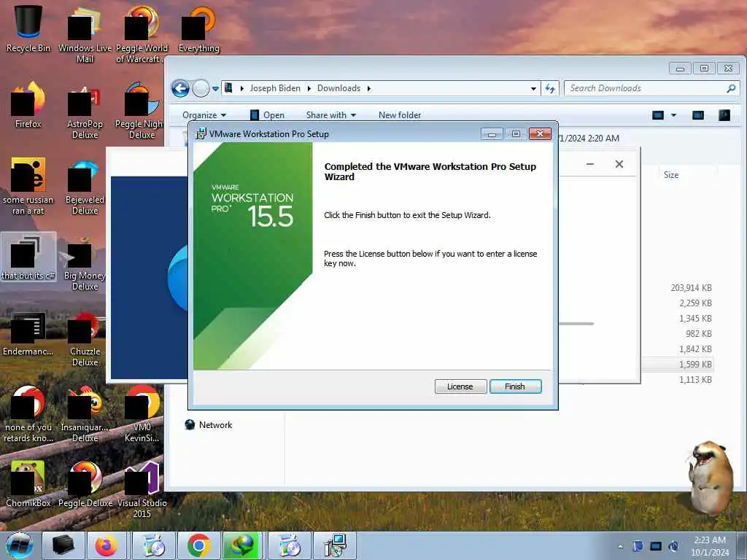Viewport: 747px width, 560px height.
Task: Select Visual Studio 2015 desktop icon
Action: [142, 489]
